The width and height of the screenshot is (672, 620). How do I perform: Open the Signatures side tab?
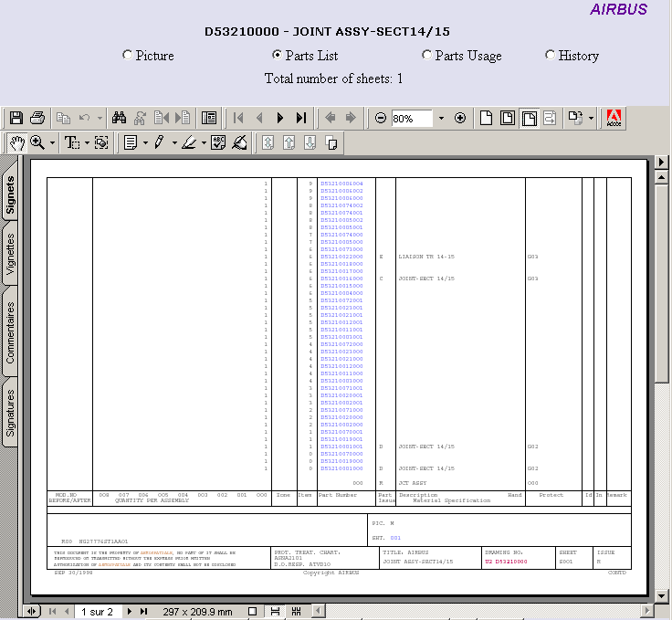click(10, 413)
